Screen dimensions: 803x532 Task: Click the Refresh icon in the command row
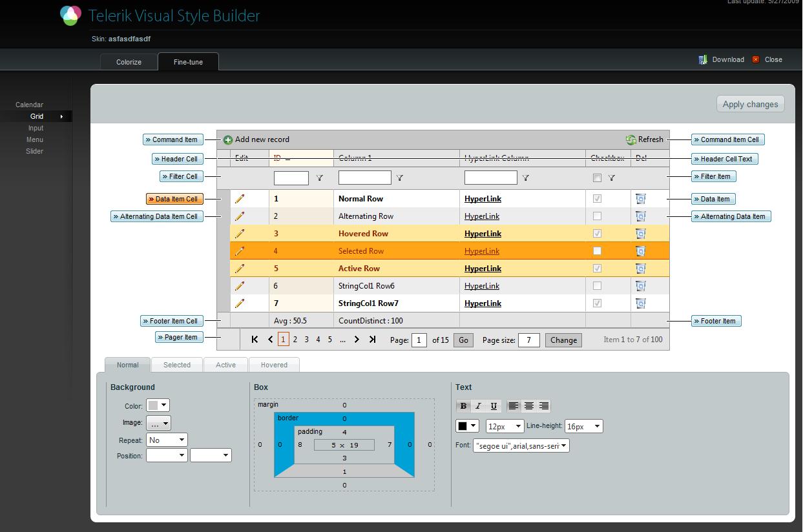click(x=631, y=139)
